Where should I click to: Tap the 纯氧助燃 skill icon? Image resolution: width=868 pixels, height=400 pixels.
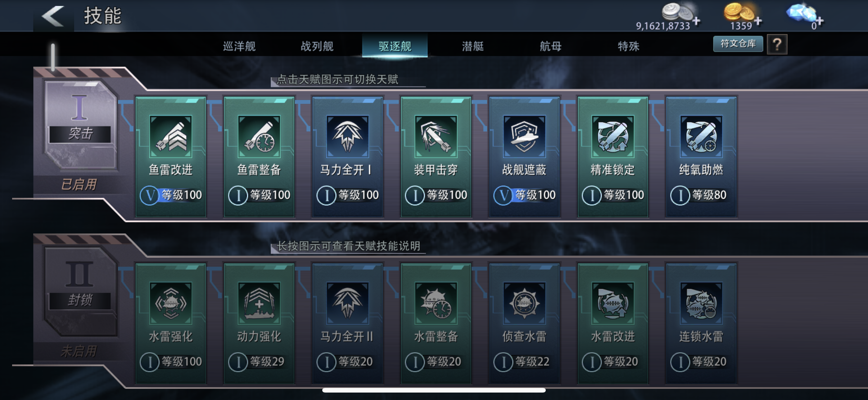click(701, 136)
